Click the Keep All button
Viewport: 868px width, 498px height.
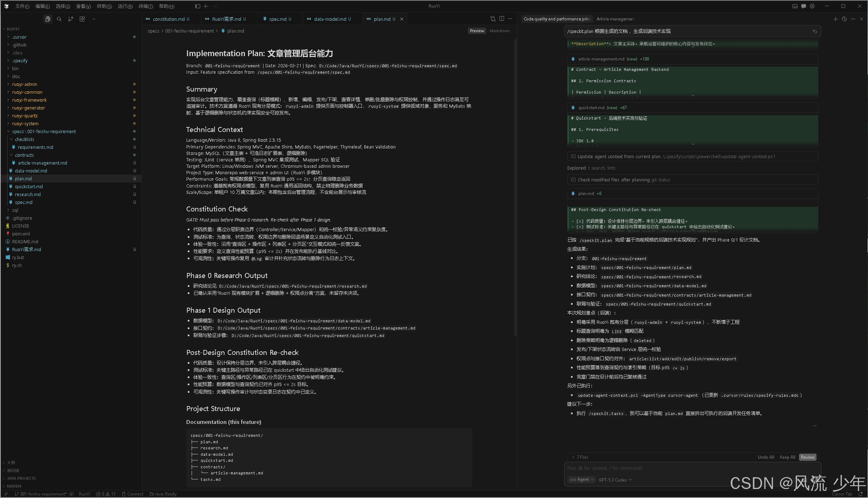[787, 457]
